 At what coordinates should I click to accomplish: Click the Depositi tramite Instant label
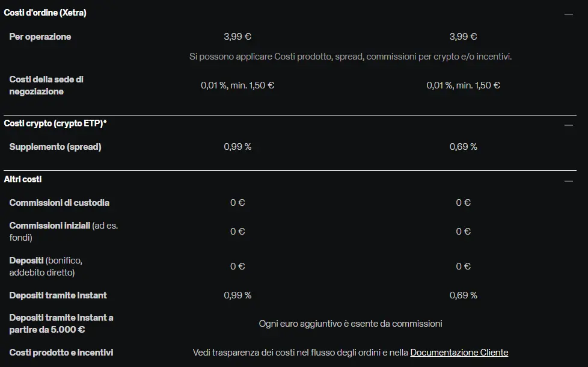(58, 295)
